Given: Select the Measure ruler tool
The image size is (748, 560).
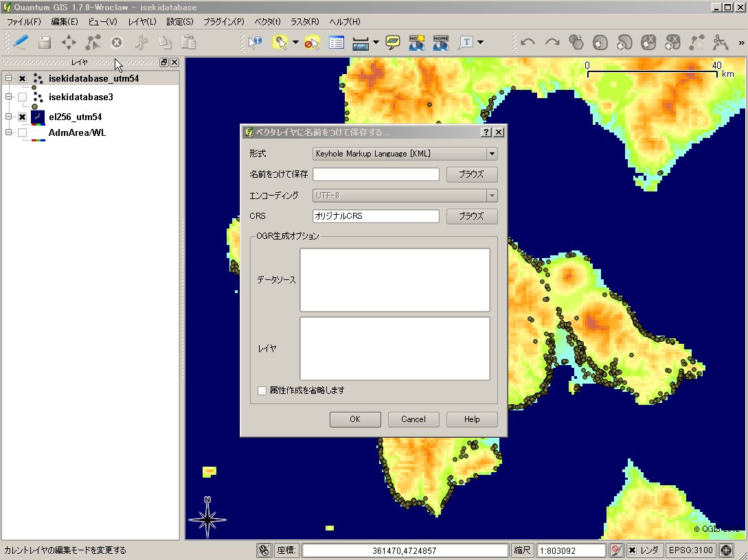Looking at the screenshot, I should point(361,43).
